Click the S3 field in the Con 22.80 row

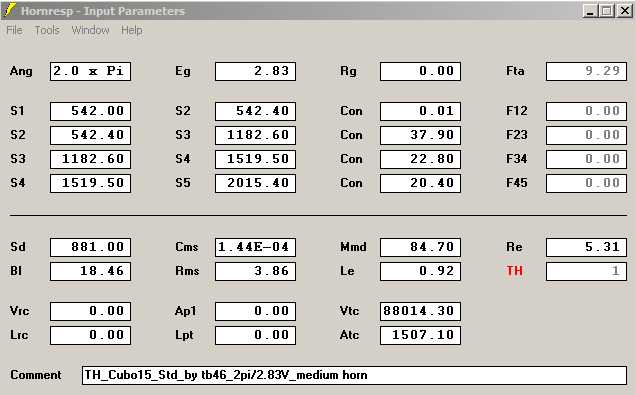pos(90,159)
